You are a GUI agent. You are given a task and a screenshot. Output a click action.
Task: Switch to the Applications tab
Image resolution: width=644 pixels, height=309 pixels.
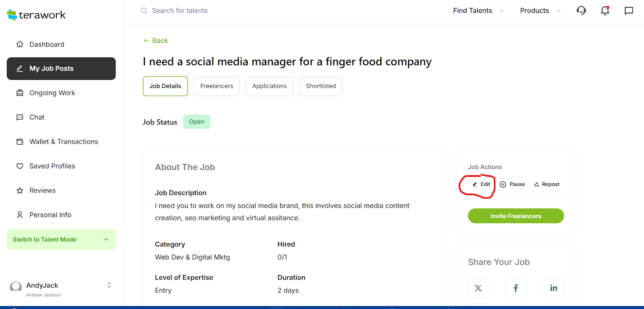269,86
